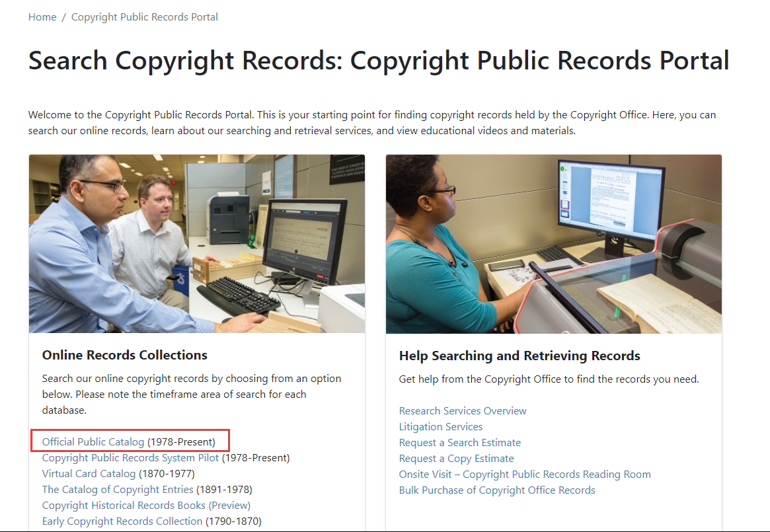Open Copyright Historical Records Books (Preview)
Viewport: 770px width, 532px height.
pyautogui.click(x=146, y=505)
